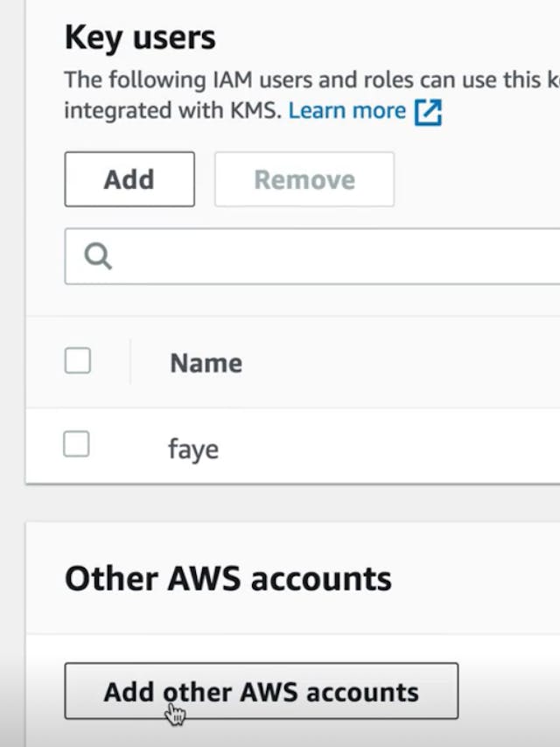Start a user search by clicking the search bar
Image resolution: width=560 pixels, height=747 pixels.
262,255
